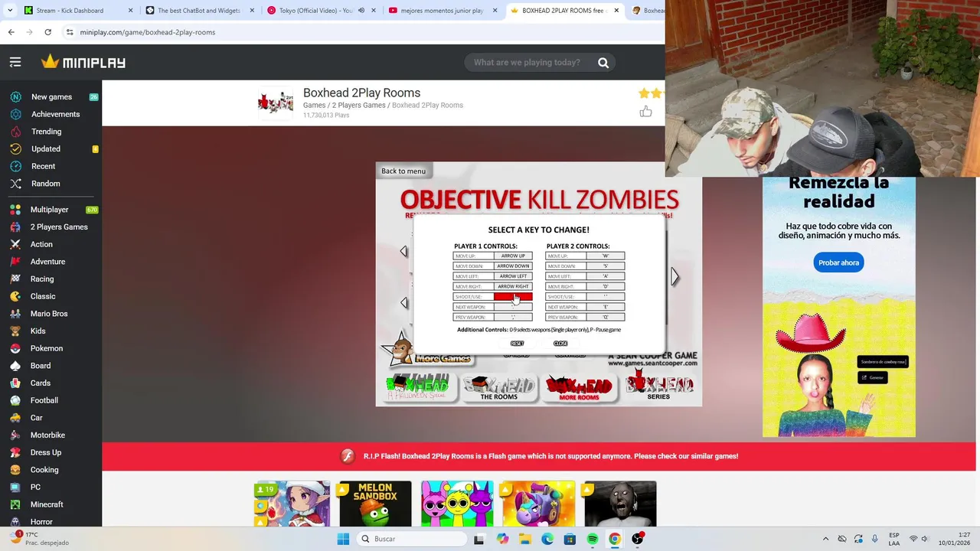Click the miniplay.com address bar
This screenshot has width=980, height=551.
(x=360, y=32)
